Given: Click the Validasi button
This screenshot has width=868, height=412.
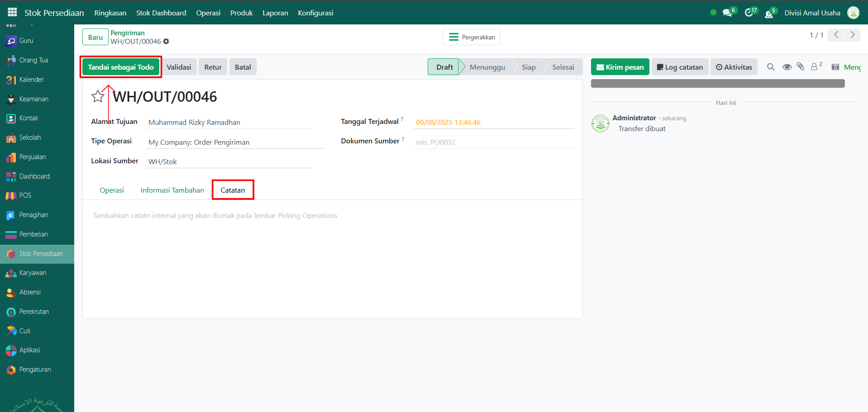Looking at the screenshot, I should pos(179,67).
